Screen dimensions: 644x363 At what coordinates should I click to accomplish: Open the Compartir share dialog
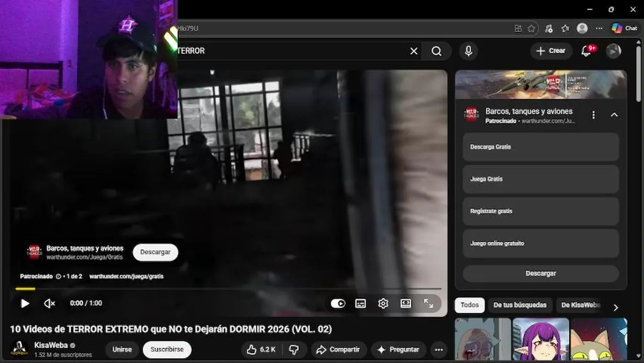[339, 349]
